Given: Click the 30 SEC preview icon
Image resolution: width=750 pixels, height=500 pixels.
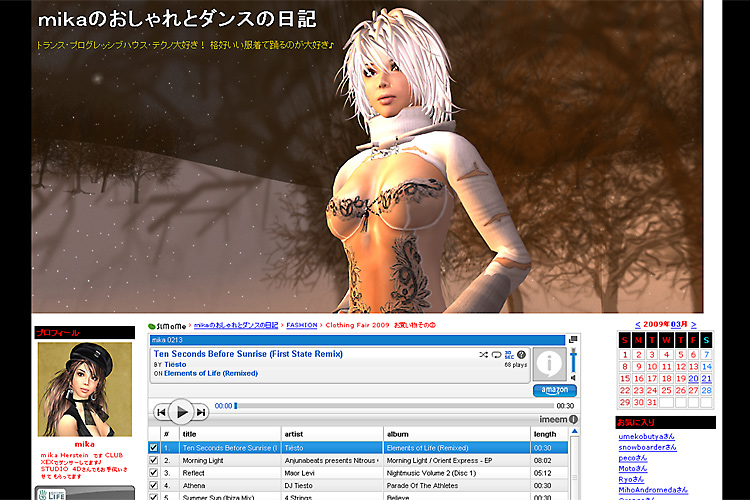Looking at the screenshot, I should [x=509, y=355].
